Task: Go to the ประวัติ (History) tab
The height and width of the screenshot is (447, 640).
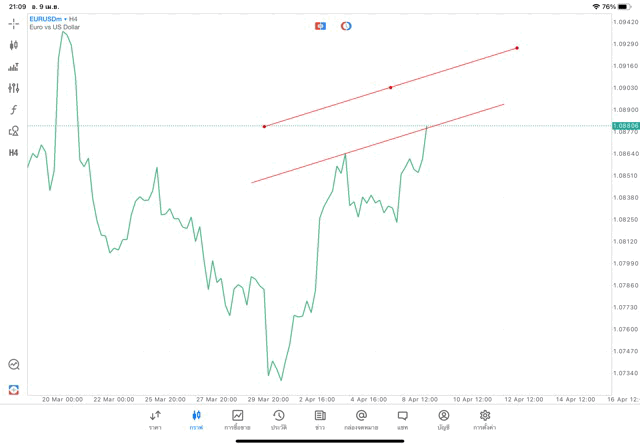Action: pos(279,420)
